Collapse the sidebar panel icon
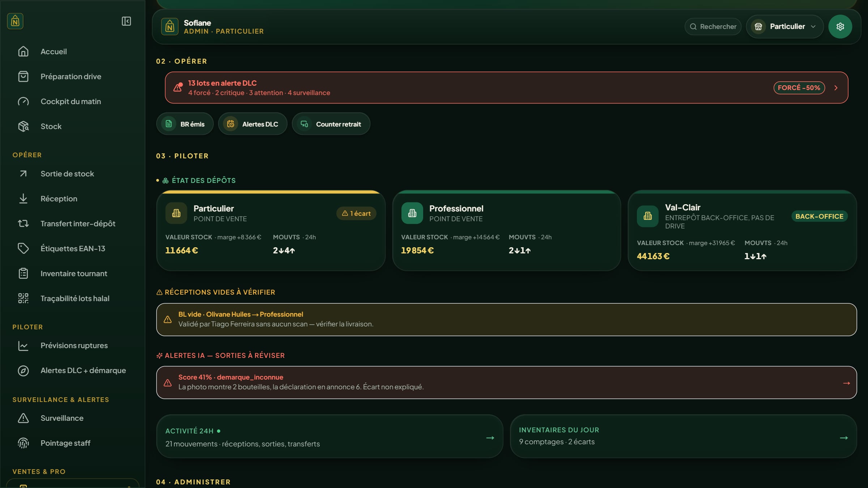 (x=126, y=21)
